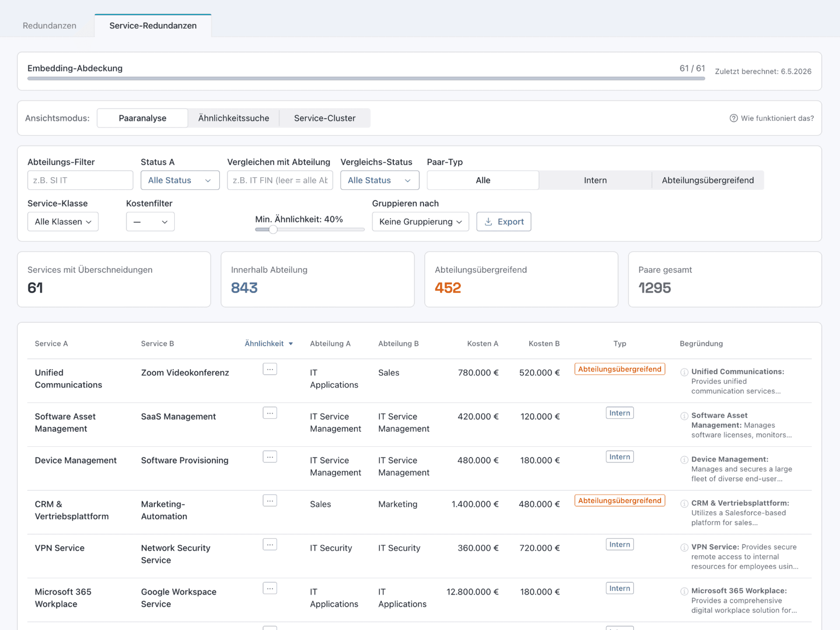Click the Embedding-Abdeckung progress bar

pyautogui.click(x=366, y=79)
